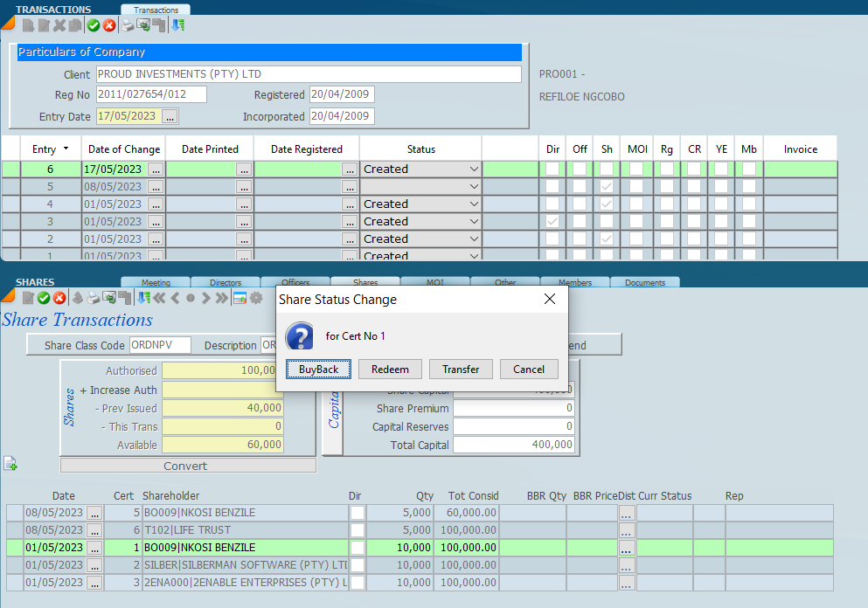Click the green save checkmark in Shares toolbar
The height and width of the screenshot is (608, 868).
point(44,299)
